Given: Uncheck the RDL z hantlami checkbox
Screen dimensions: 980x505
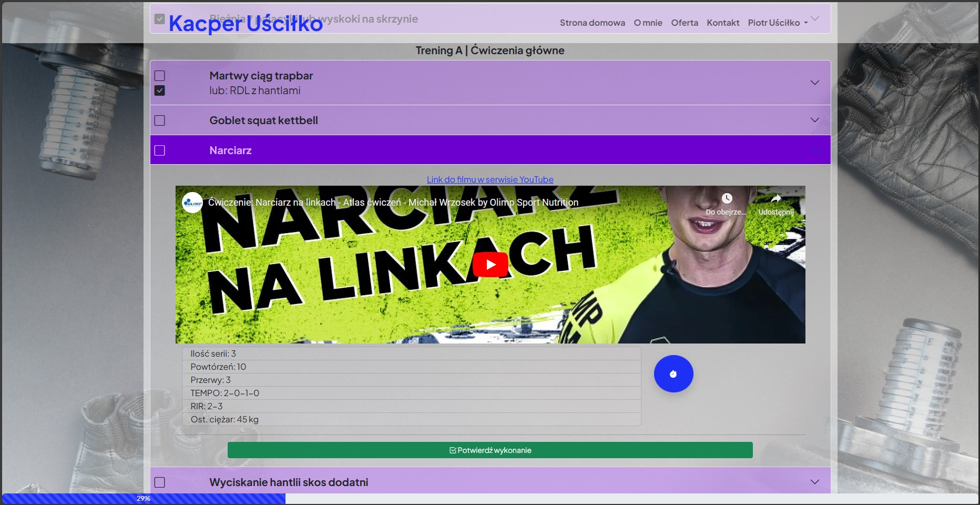Looking at the screenshot, I should point(160,90).
